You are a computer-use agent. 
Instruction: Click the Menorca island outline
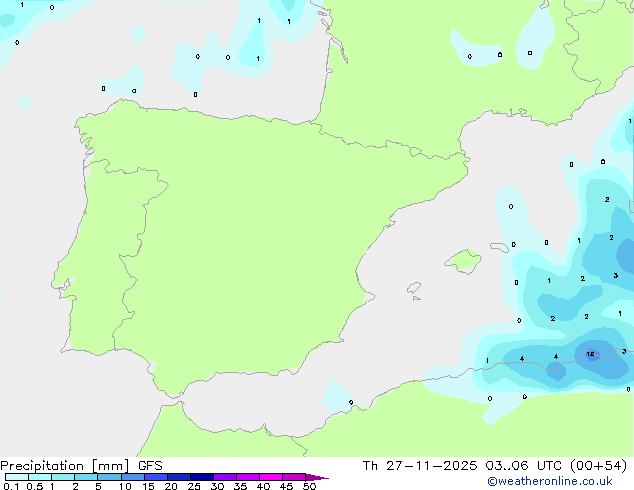click(x=500, y=247)
